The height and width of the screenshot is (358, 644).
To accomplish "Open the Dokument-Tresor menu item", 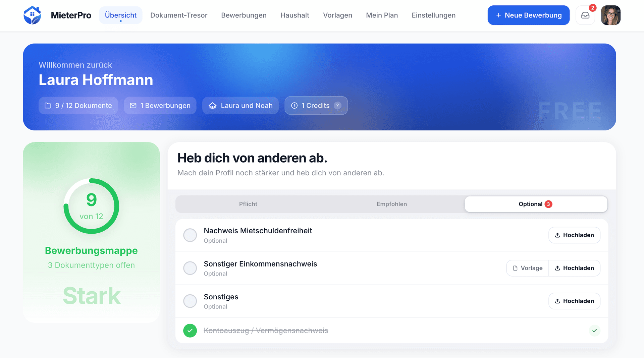I will (179, 15).
